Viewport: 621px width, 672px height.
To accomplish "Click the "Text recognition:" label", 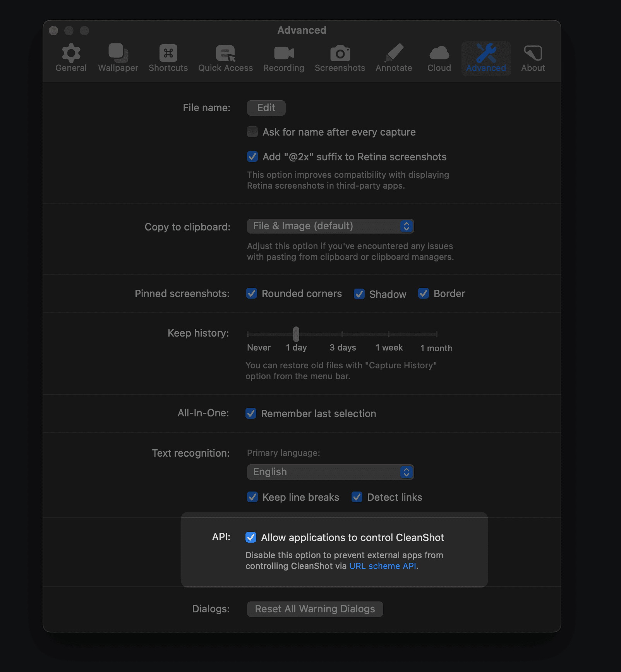I will pos(190,453).
